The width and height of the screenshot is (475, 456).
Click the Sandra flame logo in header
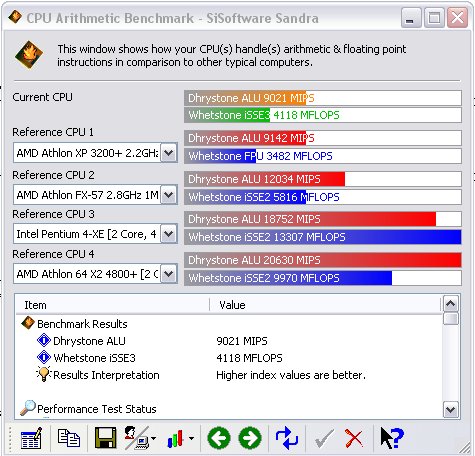point(29,55)
